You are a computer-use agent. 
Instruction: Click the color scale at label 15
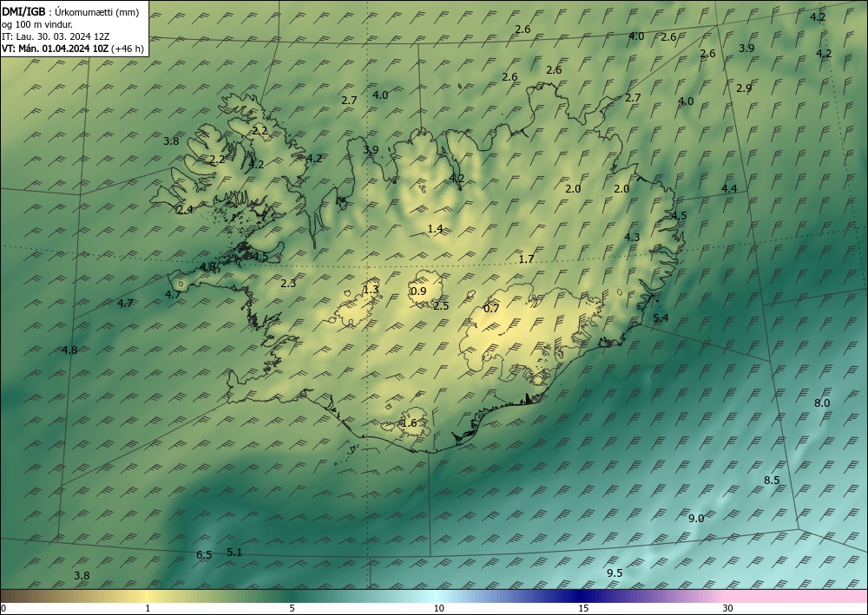coord(583,608)
